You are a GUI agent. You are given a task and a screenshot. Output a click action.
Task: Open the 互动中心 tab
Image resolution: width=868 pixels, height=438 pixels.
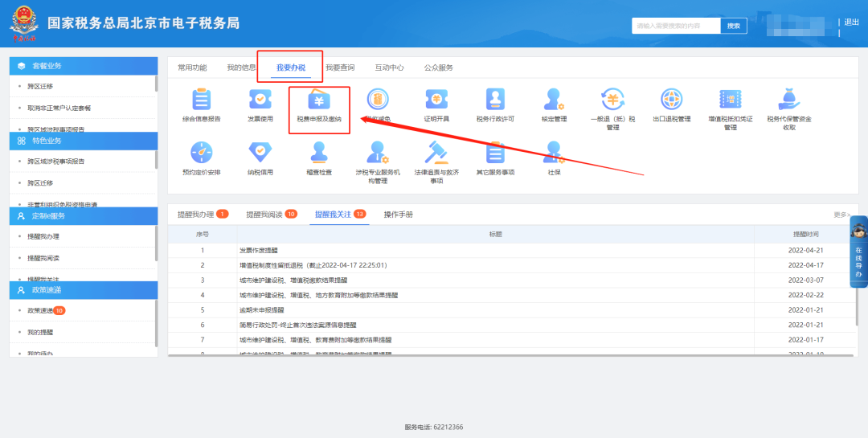(x=389, y=68)
